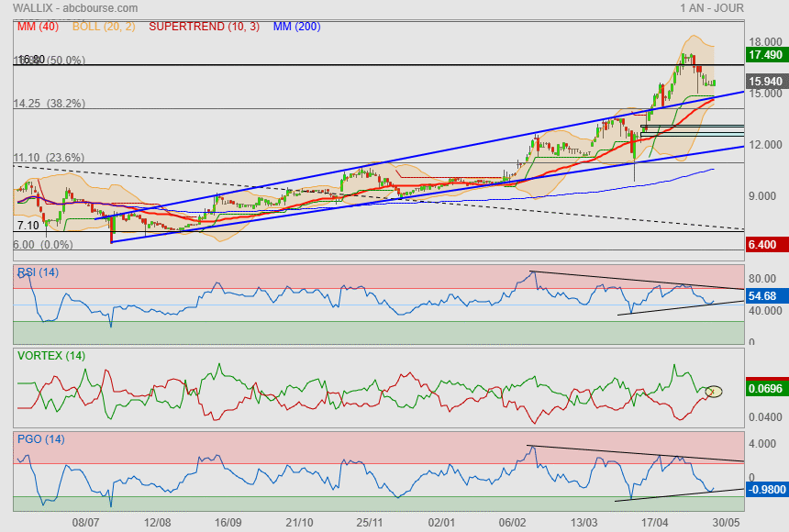The image size is (789, 532).
Task: Click the 16/09 date on the time axis
Action: click(x=228, y=523)
